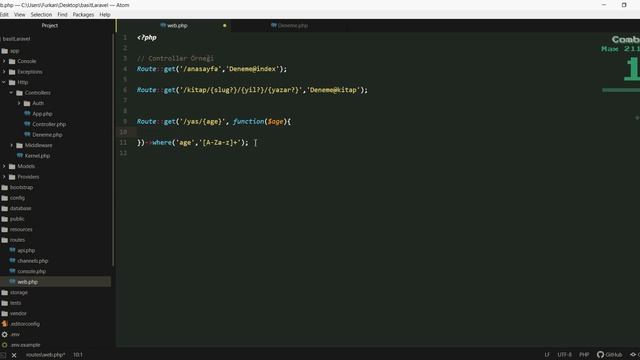Click the api.php file icon
This screenshot has height=360, width=640.
pyautogui.click(x=12, y=250)
